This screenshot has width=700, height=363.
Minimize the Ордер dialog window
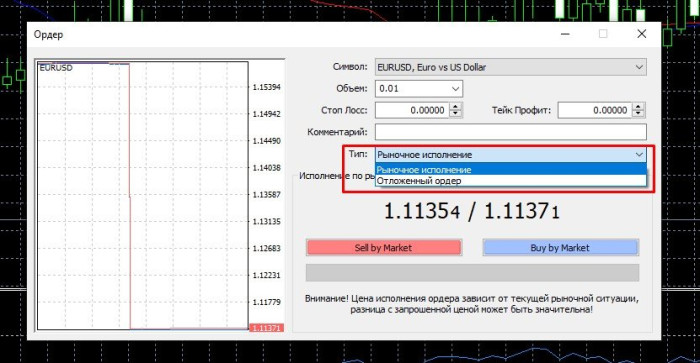(x=565, y=34)
